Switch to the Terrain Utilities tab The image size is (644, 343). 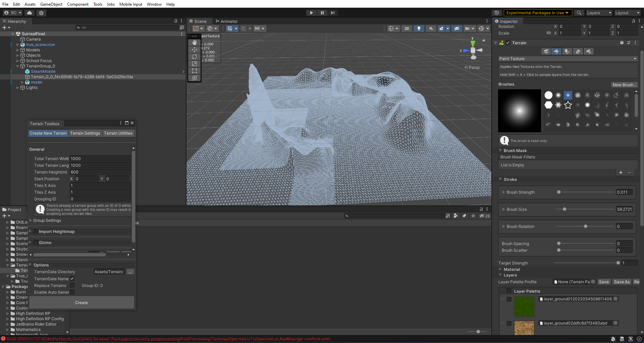[118, 133]
